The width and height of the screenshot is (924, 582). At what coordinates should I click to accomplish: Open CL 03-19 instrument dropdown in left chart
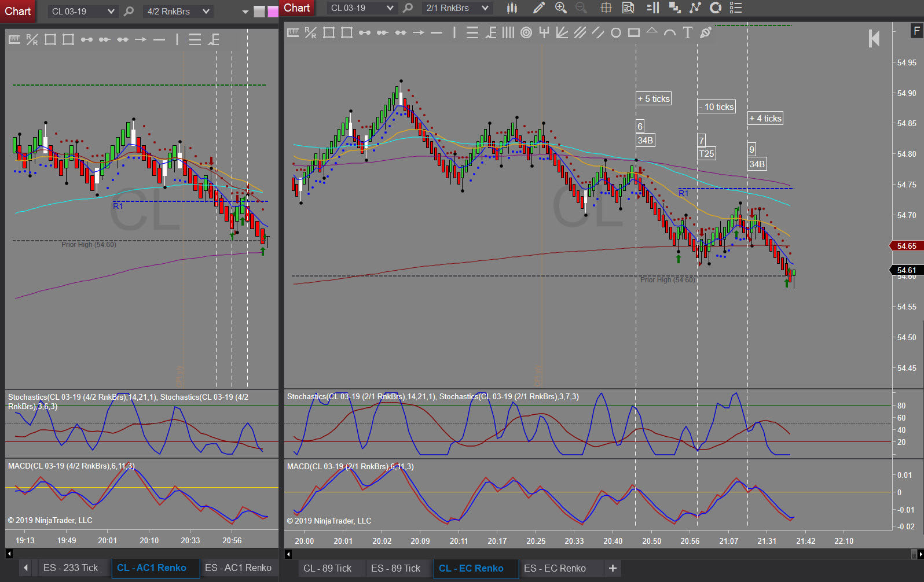click(82, 11)
